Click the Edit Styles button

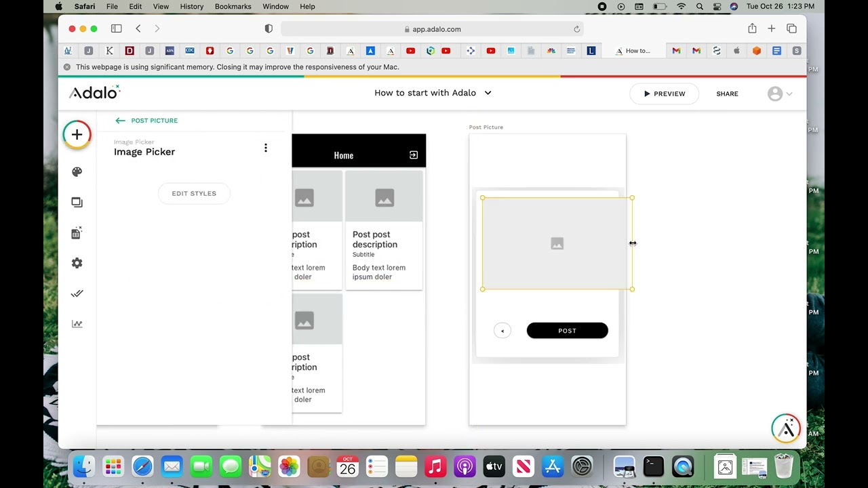[194, 193]
